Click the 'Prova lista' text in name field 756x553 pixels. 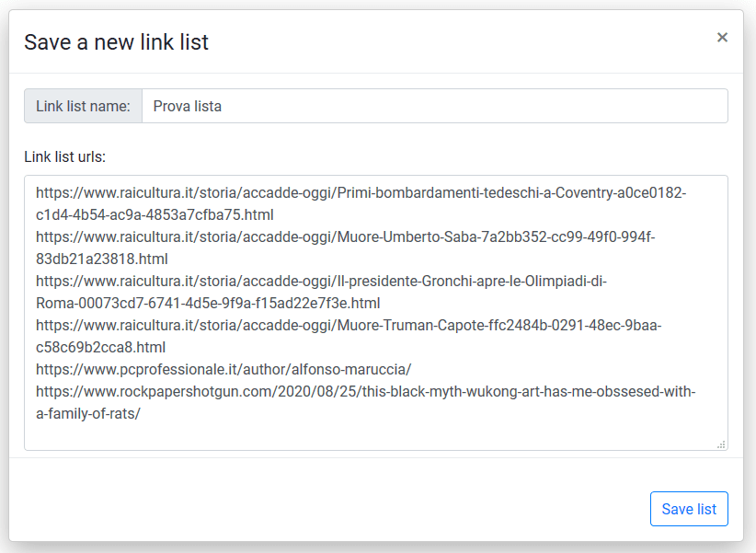pyautogui.click(x=187, y=106)
